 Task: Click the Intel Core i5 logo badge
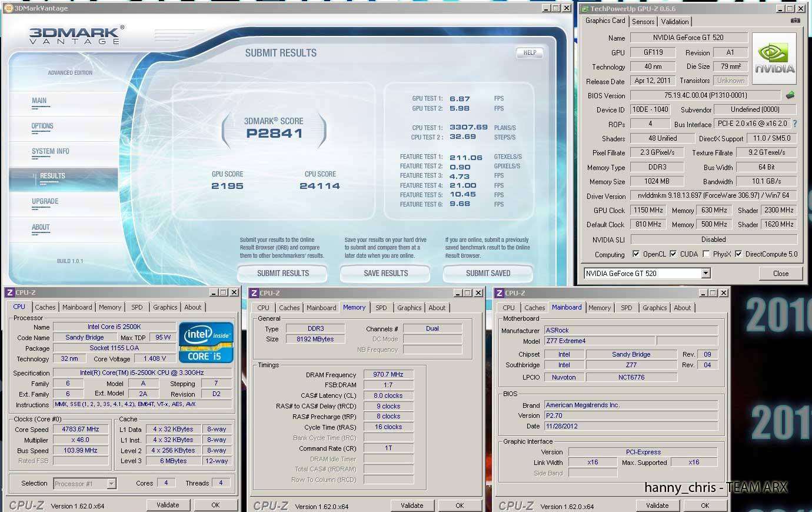[206, 342]
